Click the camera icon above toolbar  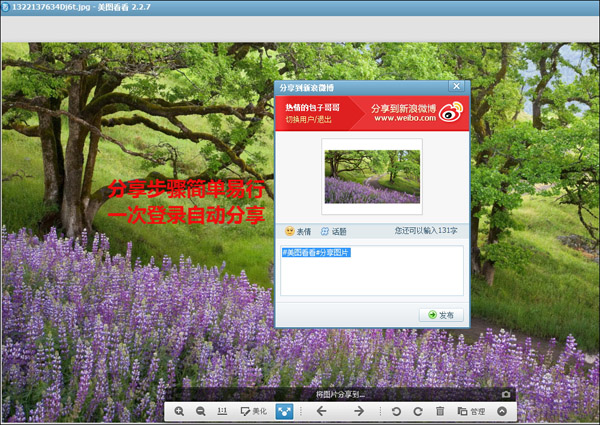506,394
